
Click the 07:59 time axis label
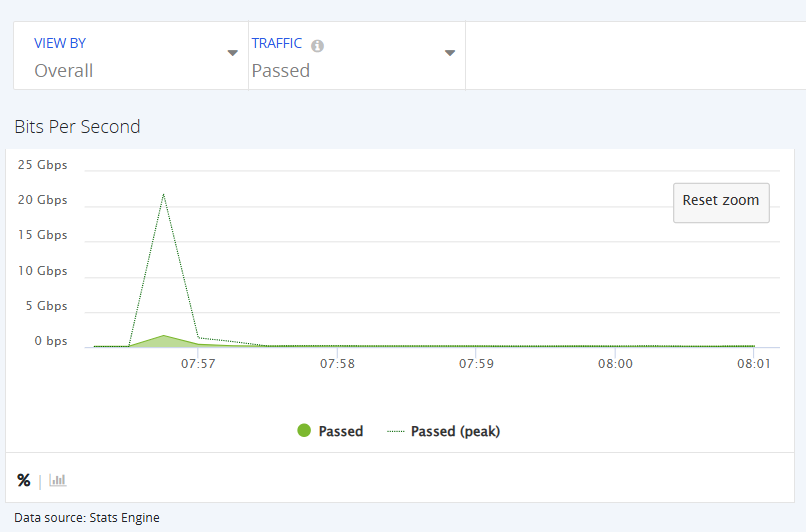coord(476,364)
